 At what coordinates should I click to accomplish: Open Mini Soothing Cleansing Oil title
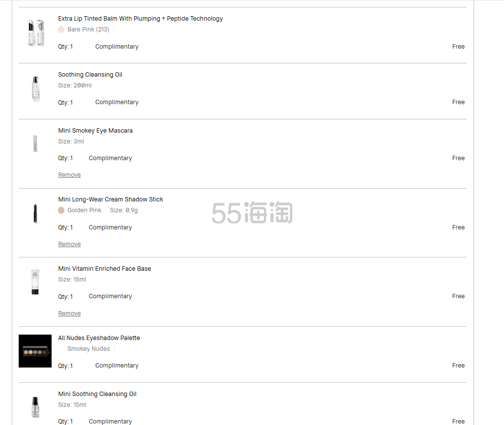(x=97, y=394)
